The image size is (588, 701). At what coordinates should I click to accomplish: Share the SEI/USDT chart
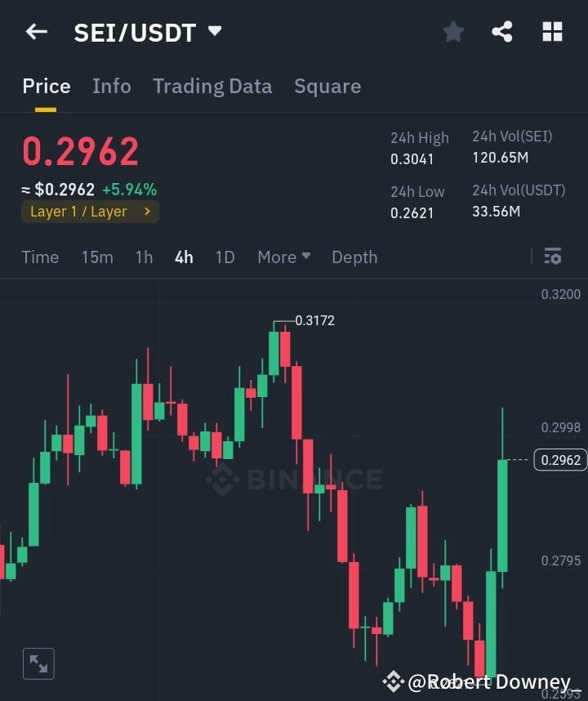coord(501,31)
